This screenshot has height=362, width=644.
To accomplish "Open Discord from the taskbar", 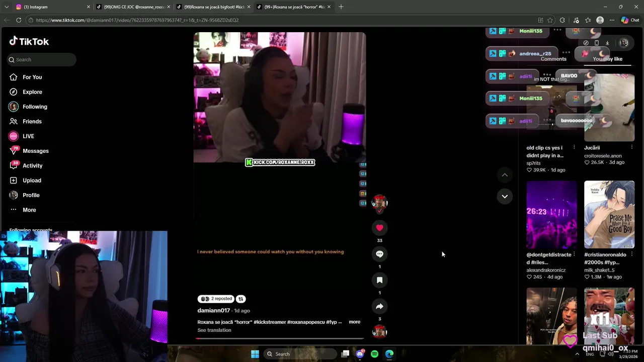I will click(360, 354).
